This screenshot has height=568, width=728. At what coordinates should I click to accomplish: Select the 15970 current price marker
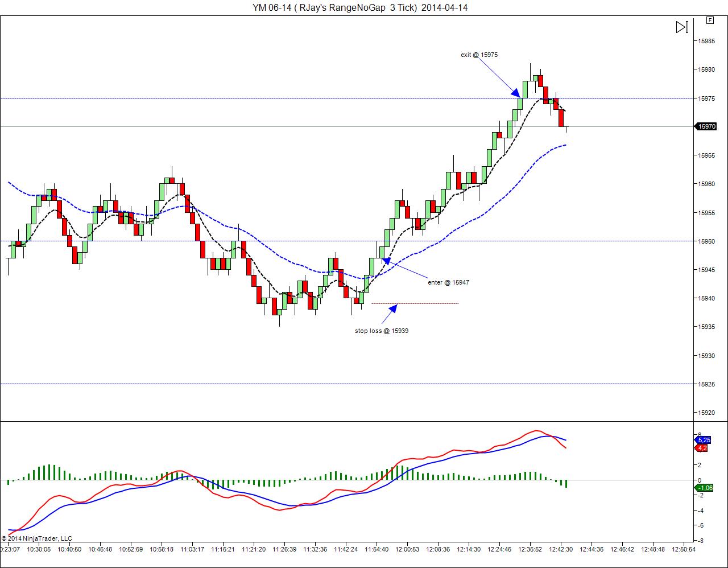click(706, 126)
